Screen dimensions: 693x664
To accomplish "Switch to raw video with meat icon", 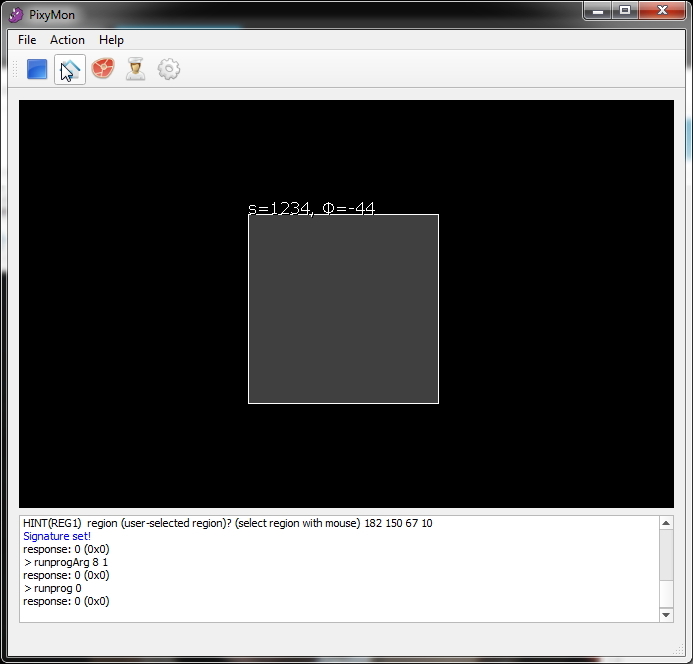I will pos(102,69).
